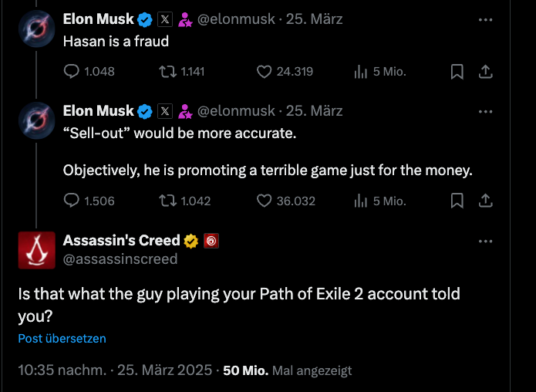Reply to the "Sell-out" tweet
The image size is (536, 392).
coord(72,201)
